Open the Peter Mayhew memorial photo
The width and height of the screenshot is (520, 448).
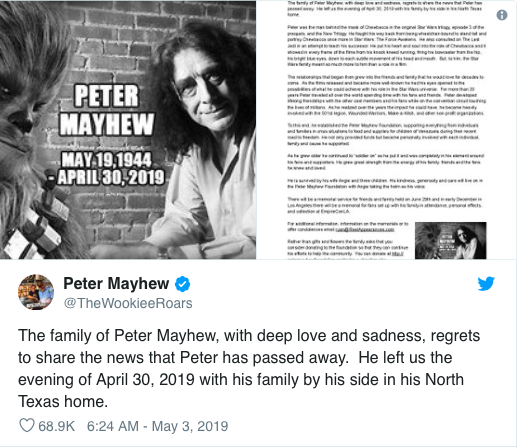click(128, 129)
